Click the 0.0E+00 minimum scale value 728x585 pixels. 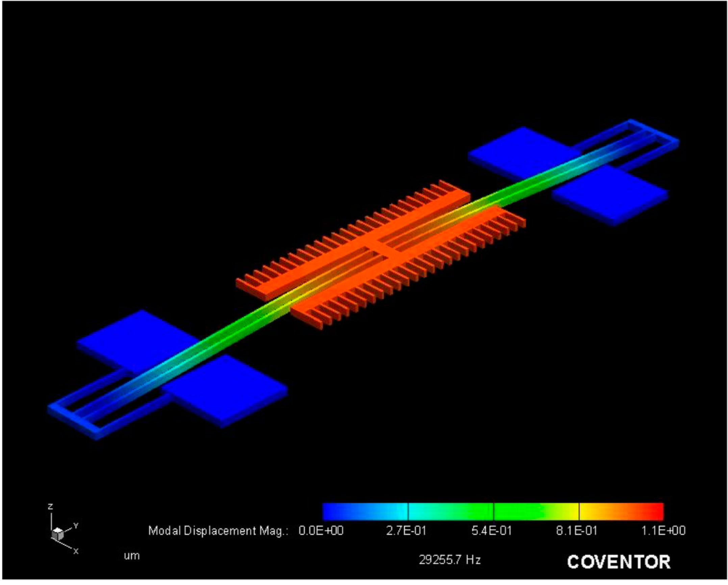point(321,531)
